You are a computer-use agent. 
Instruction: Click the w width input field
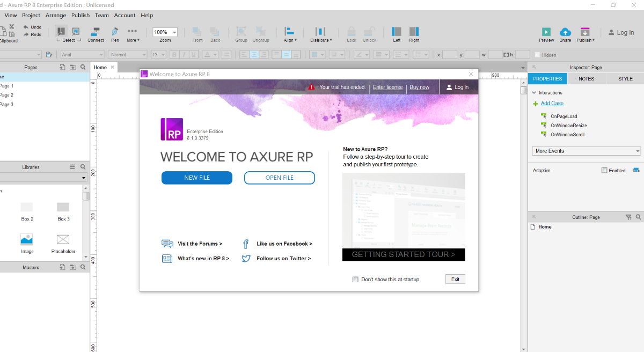495,54
